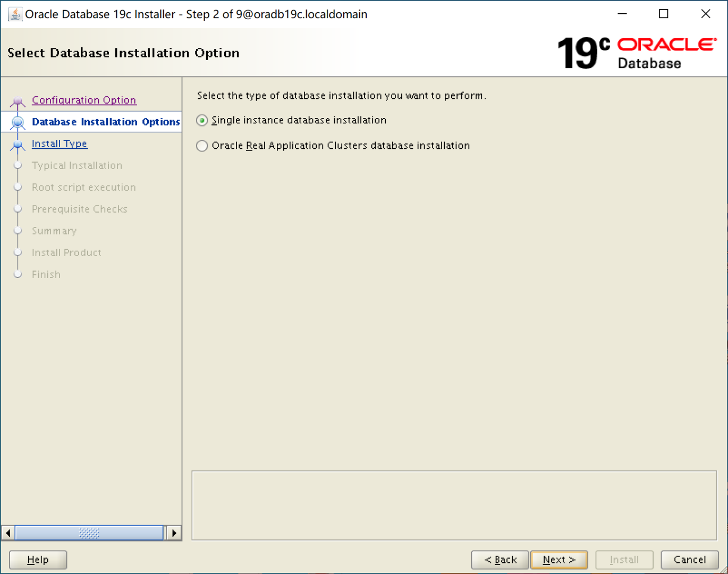The image size is (728, 574).
Task: Click the Root script execution step bullet
Action: pos(18,187)
